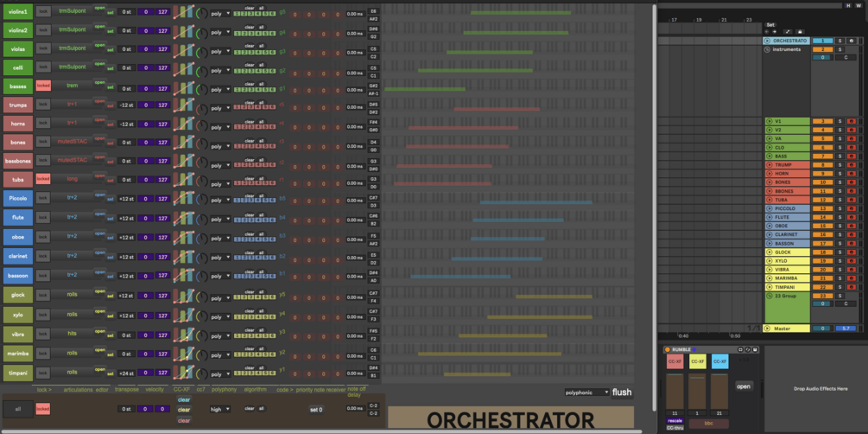
Task: Click RUMBLE show/hide parameters icon
Action: (x=740, y=350)
